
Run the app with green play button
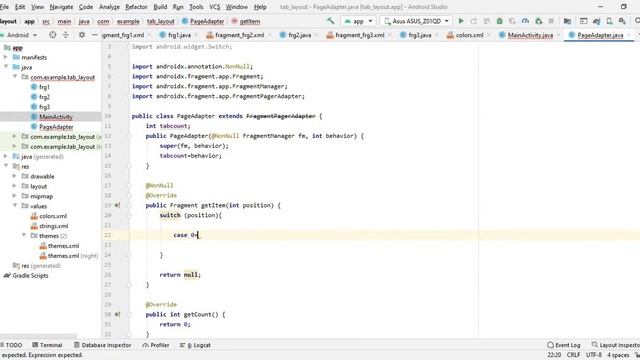coord(461,21)
